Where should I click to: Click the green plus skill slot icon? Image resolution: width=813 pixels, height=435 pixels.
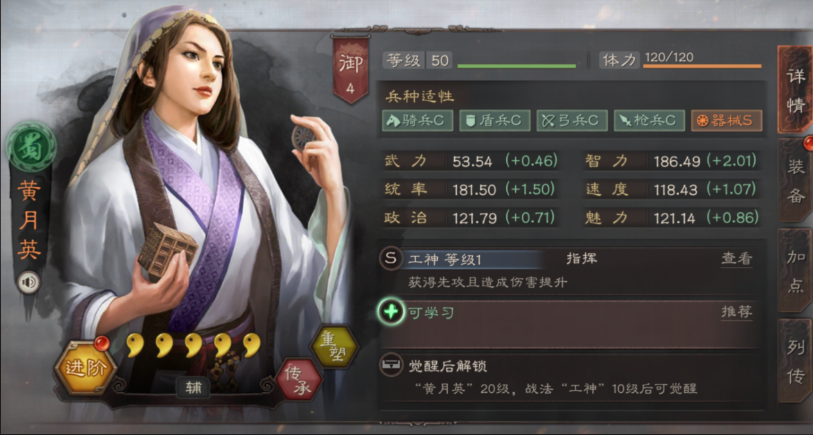coord(390,312)
